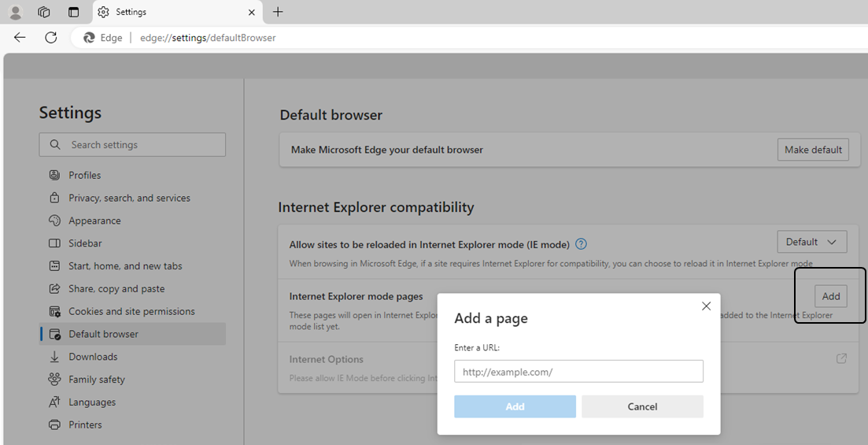The image size is (868, 445).
Task: Expand the IE mode Default dropdown
Action: click(x=811, y=242)
